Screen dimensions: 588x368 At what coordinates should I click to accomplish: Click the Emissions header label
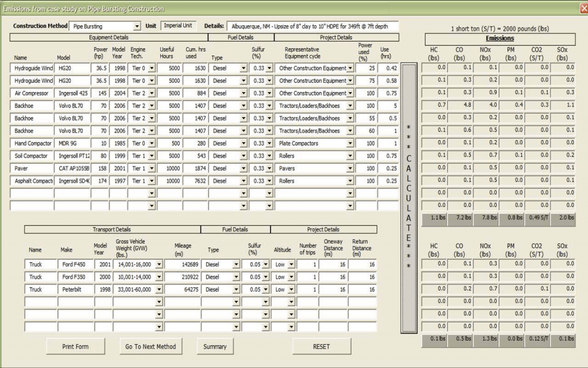500,38
